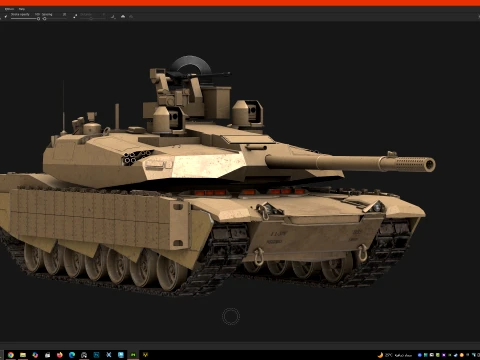
Task: Click the symmetry icon in the toolbar
Action: (x=75, y=16)
